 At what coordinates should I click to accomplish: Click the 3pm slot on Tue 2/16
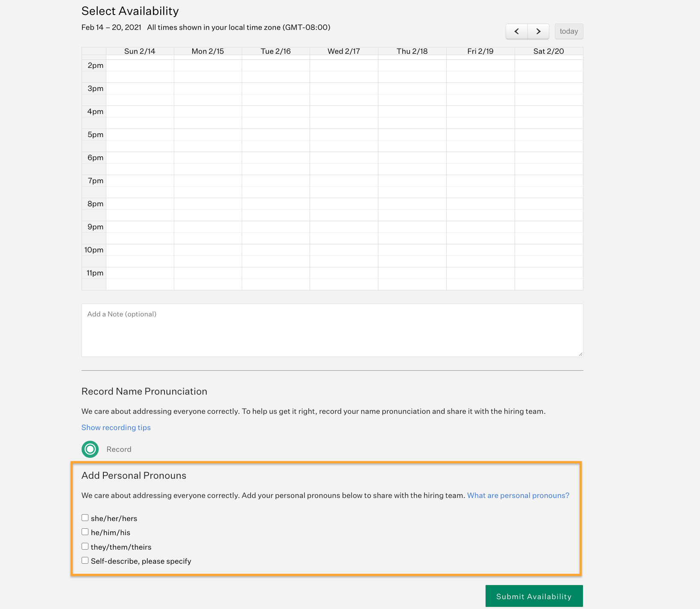pos(276,88)
